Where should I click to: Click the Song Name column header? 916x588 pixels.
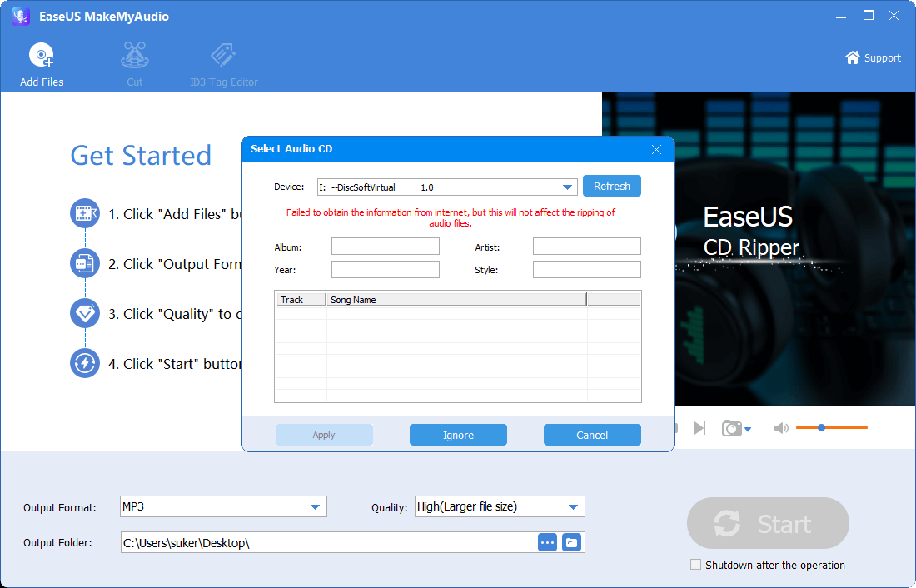(456, 300)
